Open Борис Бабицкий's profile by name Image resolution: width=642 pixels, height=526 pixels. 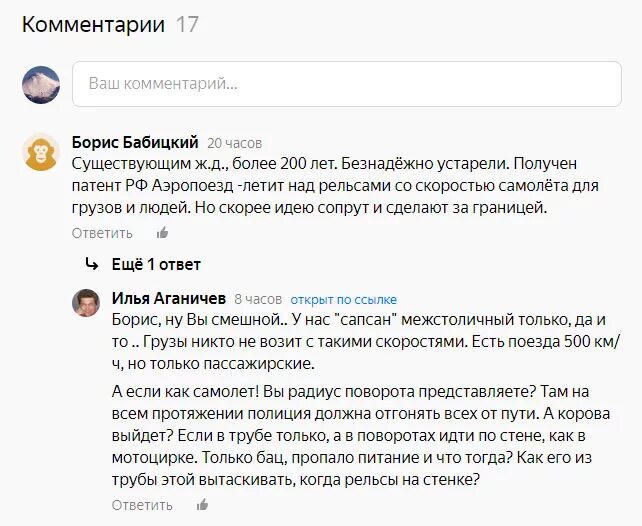(136, 142)
